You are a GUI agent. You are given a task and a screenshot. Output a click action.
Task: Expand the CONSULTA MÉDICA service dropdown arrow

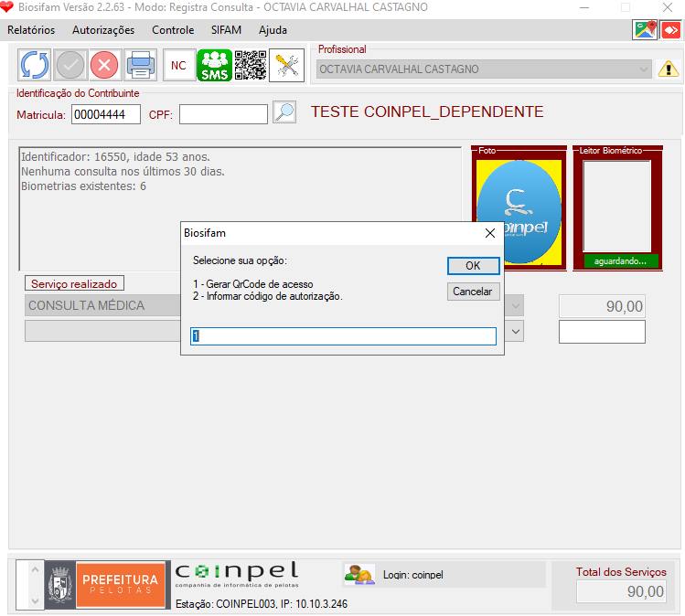(x=516, y=305)
